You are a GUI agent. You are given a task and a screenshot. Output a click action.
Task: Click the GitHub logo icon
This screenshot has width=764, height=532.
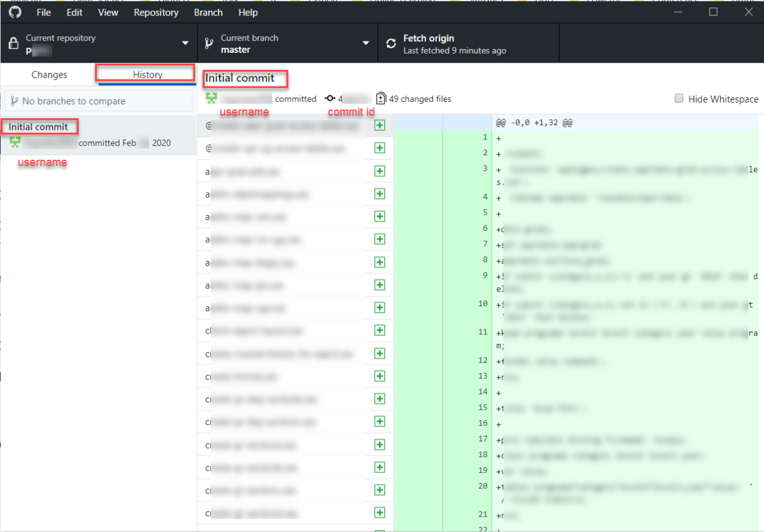pos(15,12)
